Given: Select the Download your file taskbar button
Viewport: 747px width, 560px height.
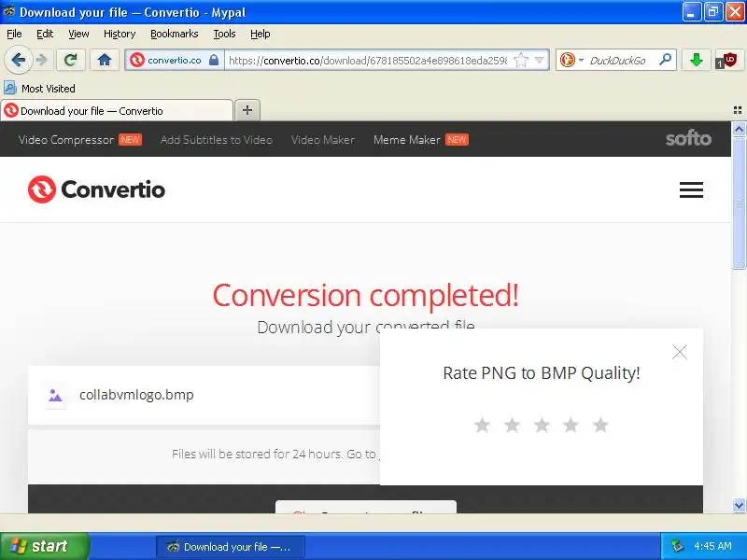Looking at the screenshot, I should click(230, 547).
